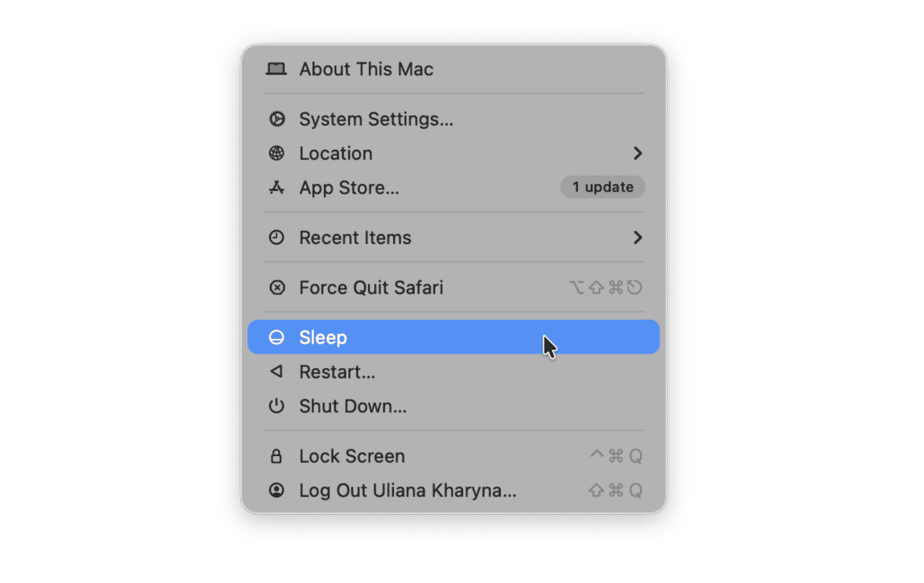The image size is (924, 583).
Task: Select the globe icon beside Location
Action: pos(277,153)
